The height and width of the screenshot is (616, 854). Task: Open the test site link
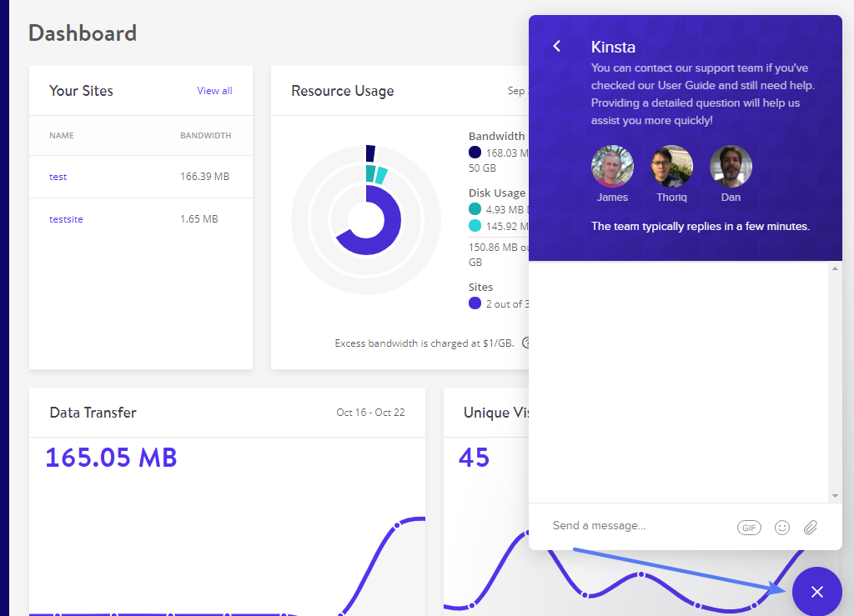(x=58, y=177)
